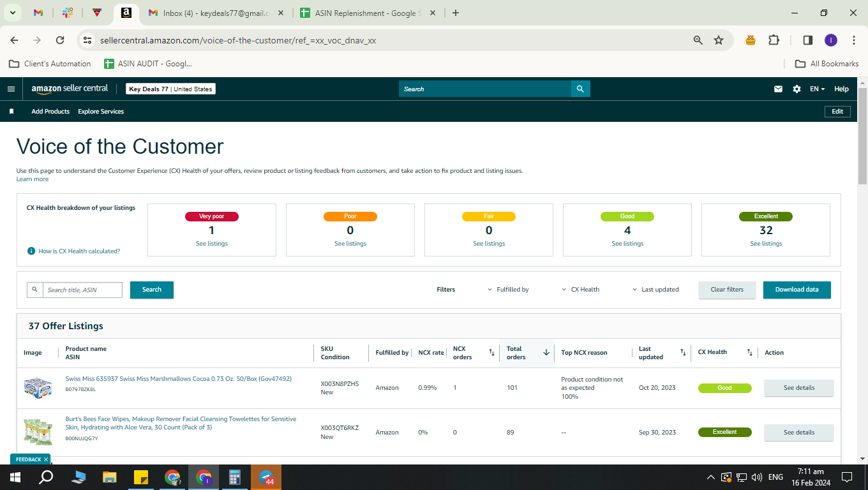The width and height of the screenshot is (868, 490).
Task: Open Burt's Bees Face Wipes product link
Action: [x=181, y=423]
